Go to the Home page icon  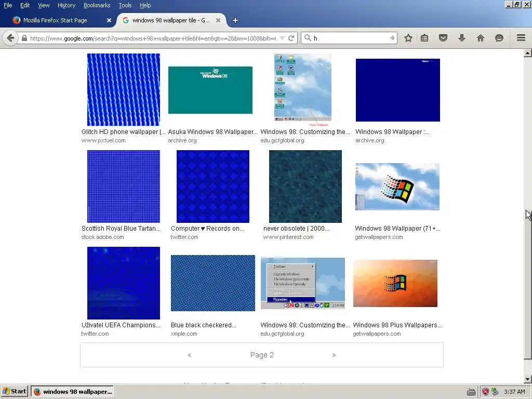(x=481, y=38)
